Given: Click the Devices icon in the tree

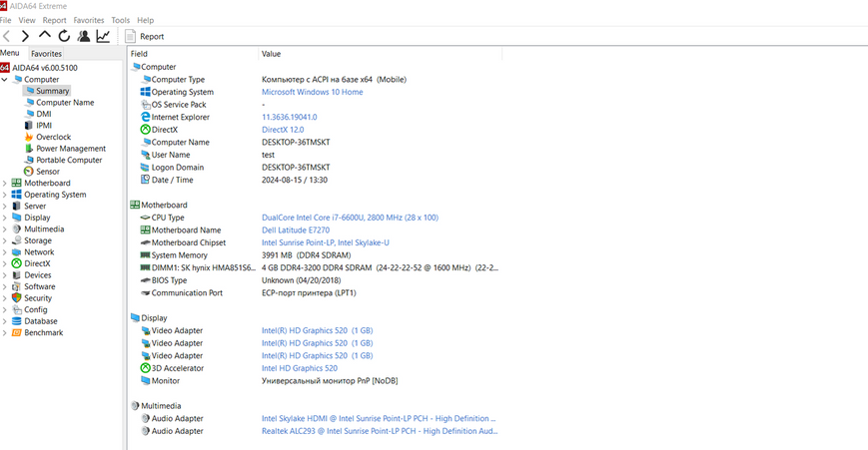Looking at the screenshot, I should [17, 275].
